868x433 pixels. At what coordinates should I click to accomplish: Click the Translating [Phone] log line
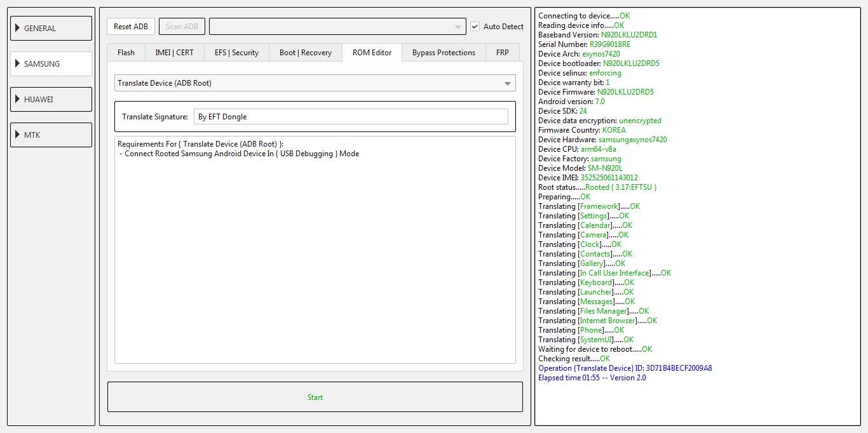(581, 330)
